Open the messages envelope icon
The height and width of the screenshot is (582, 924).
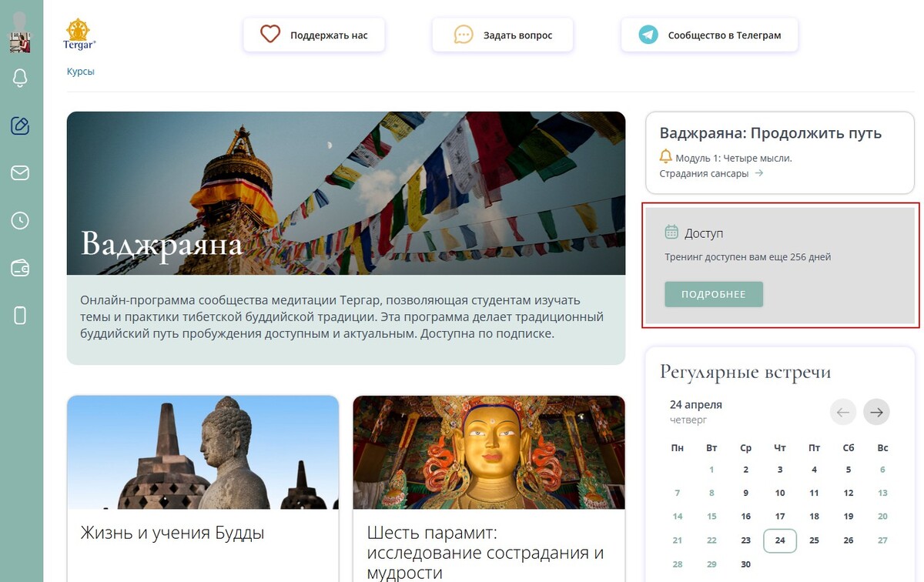[x=20, y=173]
